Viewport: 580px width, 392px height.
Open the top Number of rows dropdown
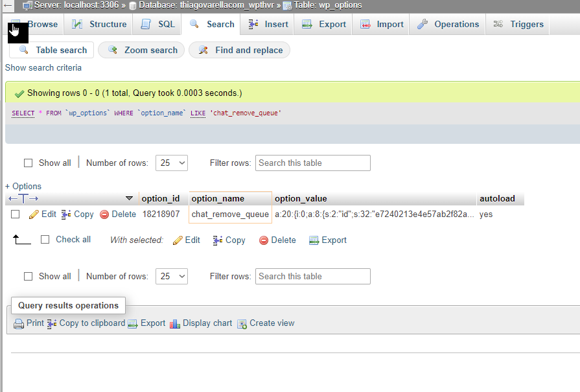click(172, 163)
